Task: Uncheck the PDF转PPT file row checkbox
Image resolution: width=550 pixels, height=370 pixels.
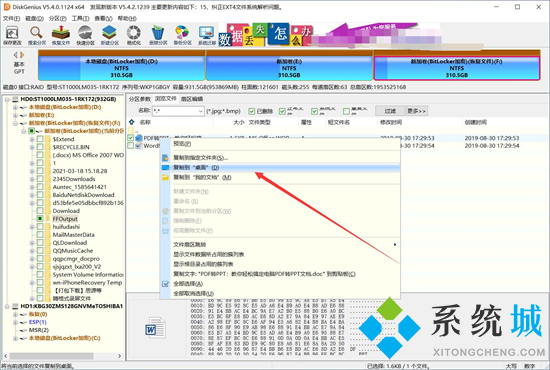Action: [130, 138]
